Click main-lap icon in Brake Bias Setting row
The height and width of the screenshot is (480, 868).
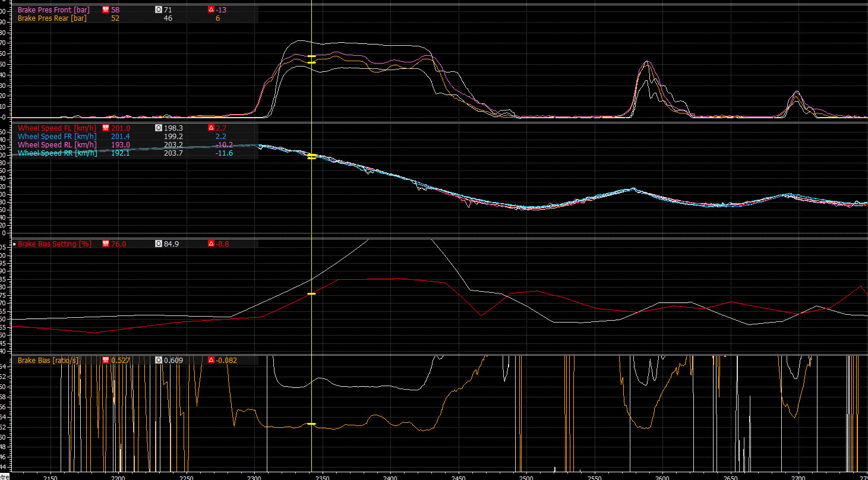coord(106,244)
